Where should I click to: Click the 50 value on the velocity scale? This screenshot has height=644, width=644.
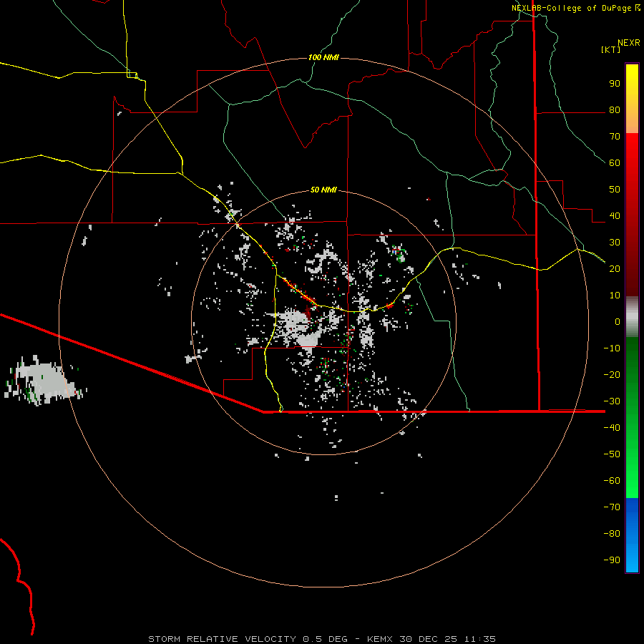[x=615, y=190]
